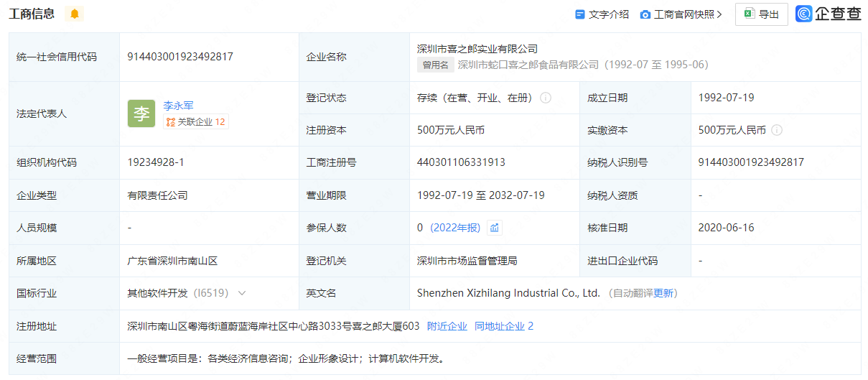This screenshot has height=380, width=868.
Task: Select region 广东省深圳市南山区
Action: pyautogui.click(x=172, y=261)
